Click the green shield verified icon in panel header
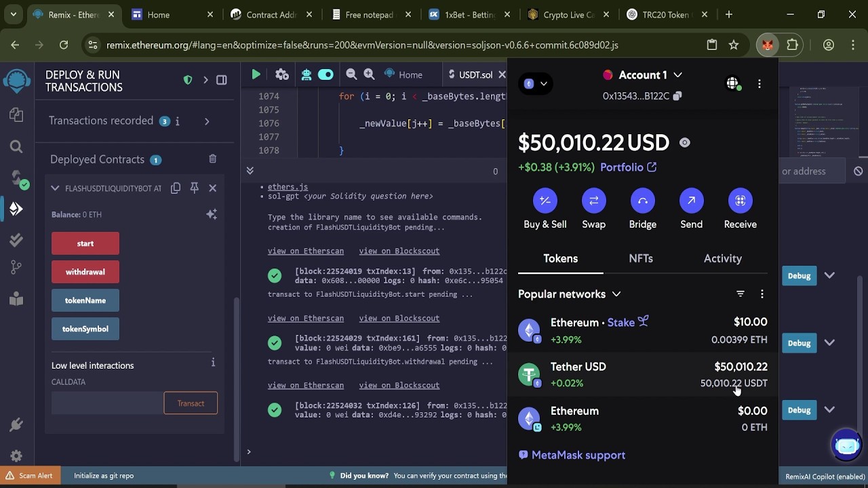This screenshot has width=868, height=488. tap(188, 80)
